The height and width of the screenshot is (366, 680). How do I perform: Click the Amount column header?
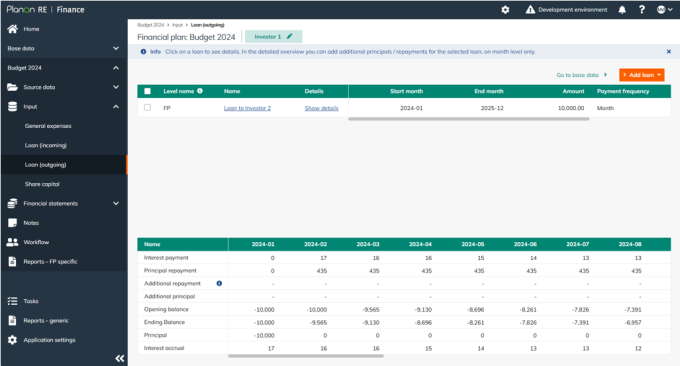point(573,91)
